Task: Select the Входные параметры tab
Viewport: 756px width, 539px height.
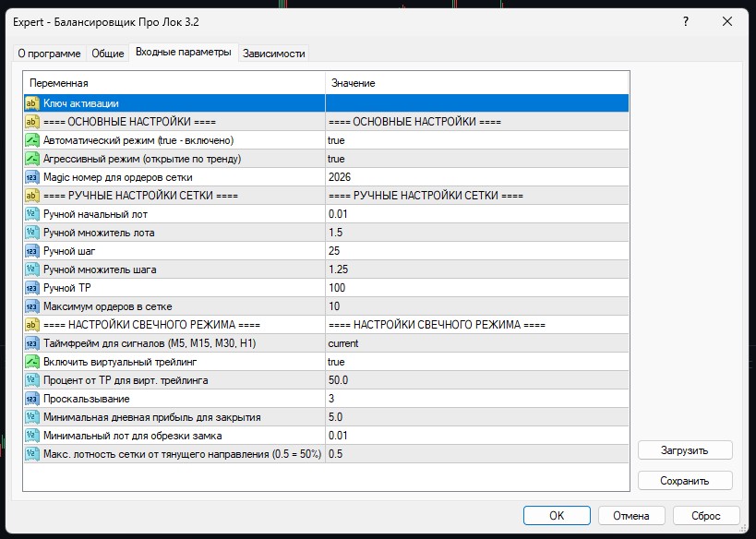Action: tap(183, 52)
